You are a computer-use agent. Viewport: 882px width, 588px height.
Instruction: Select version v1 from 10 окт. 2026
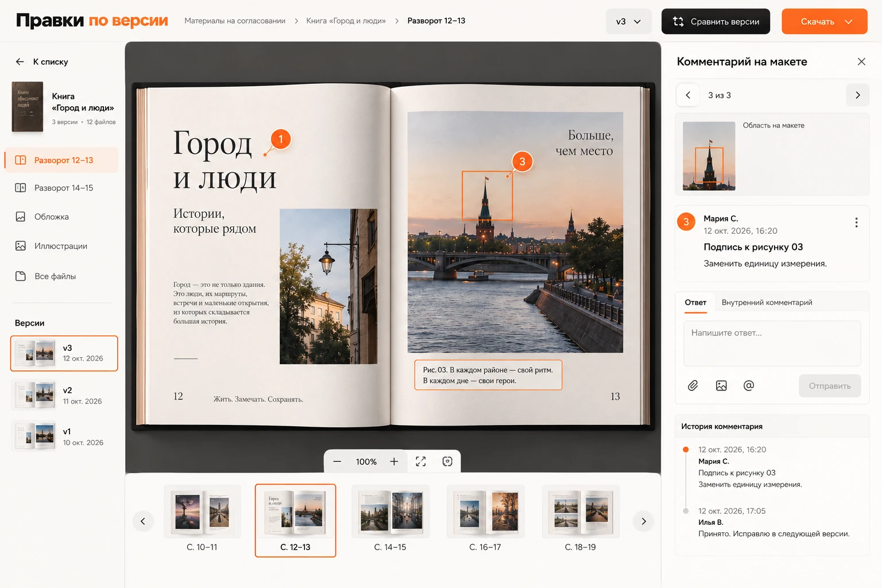(x=64, y=436)
